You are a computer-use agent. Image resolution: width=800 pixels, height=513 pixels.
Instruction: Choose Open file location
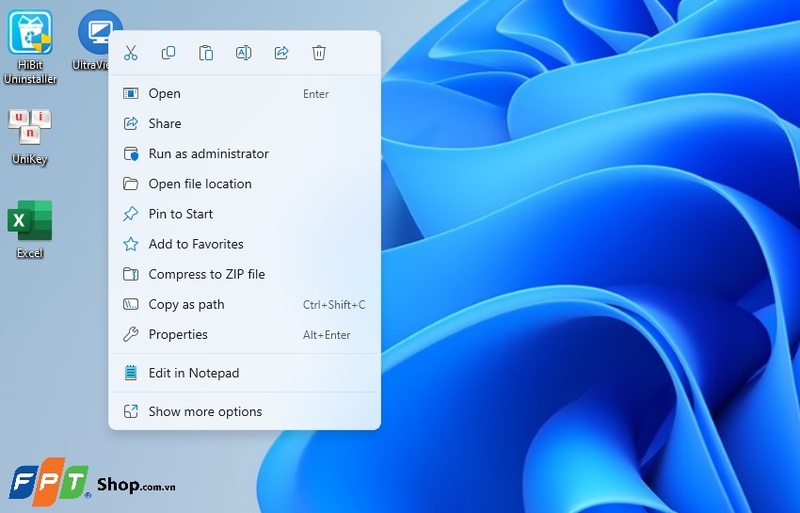click(x=200, y=184)
